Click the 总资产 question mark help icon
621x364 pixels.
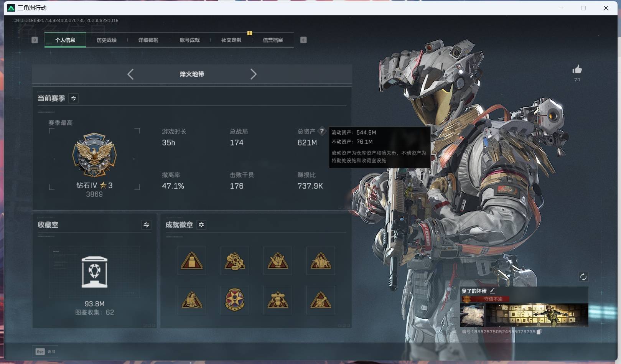click(x=322, y=131)
